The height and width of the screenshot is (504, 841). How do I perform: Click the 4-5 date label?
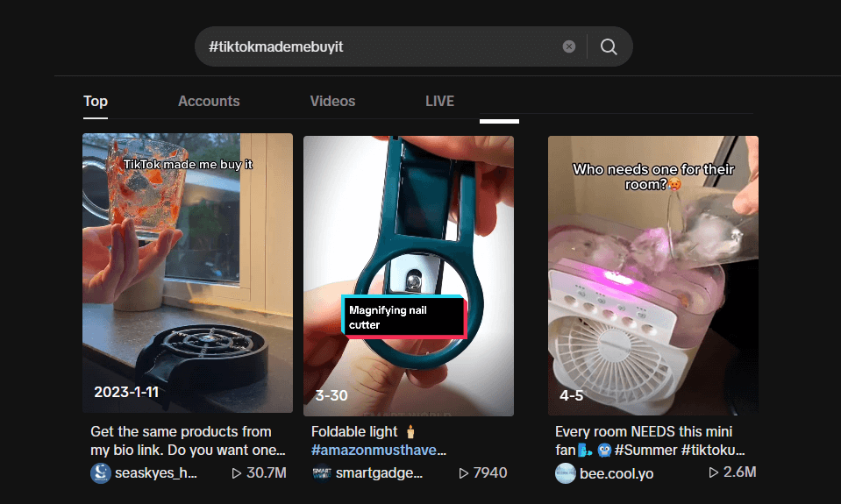[571, 395]
